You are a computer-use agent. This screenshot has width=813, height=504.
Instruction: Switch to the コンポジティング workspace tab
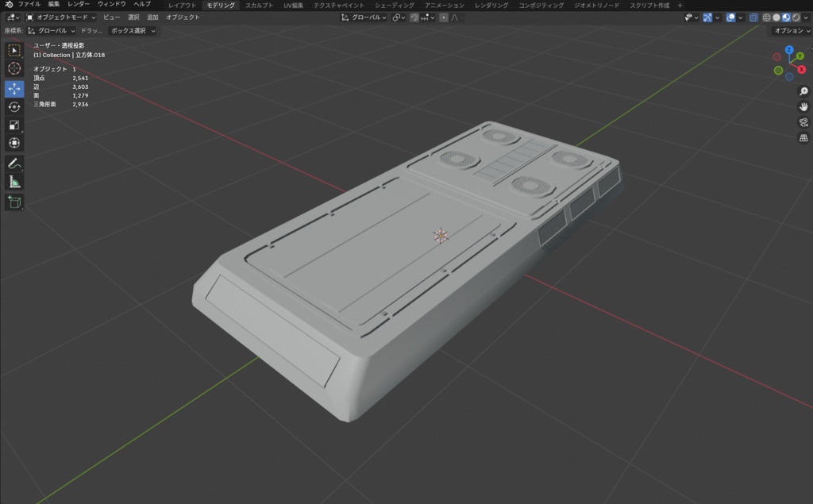[x=541, y=6]
